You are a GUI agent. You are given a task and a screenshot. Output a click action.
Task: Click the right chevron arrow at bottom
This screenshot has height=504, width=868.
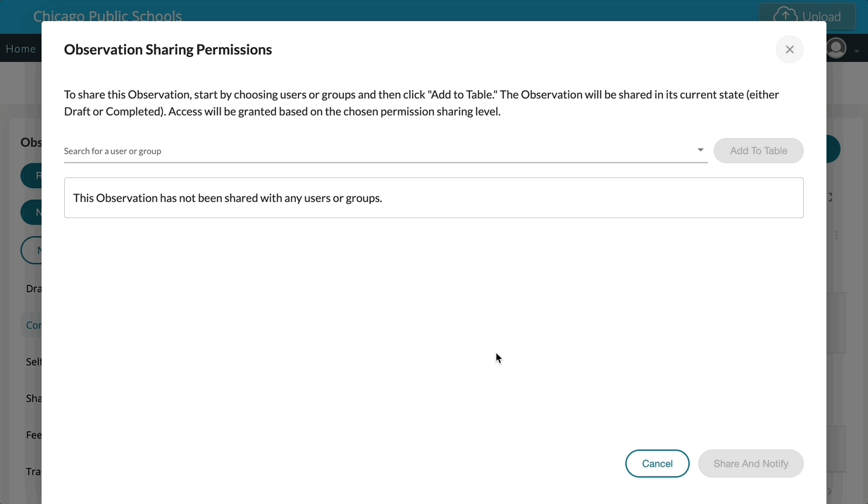point(829,491)
